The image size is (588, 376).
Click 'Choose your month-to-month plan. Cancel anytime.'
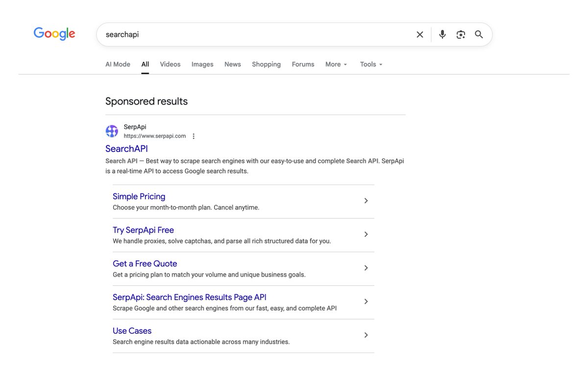pyautogui.click(x=186, y=208)
